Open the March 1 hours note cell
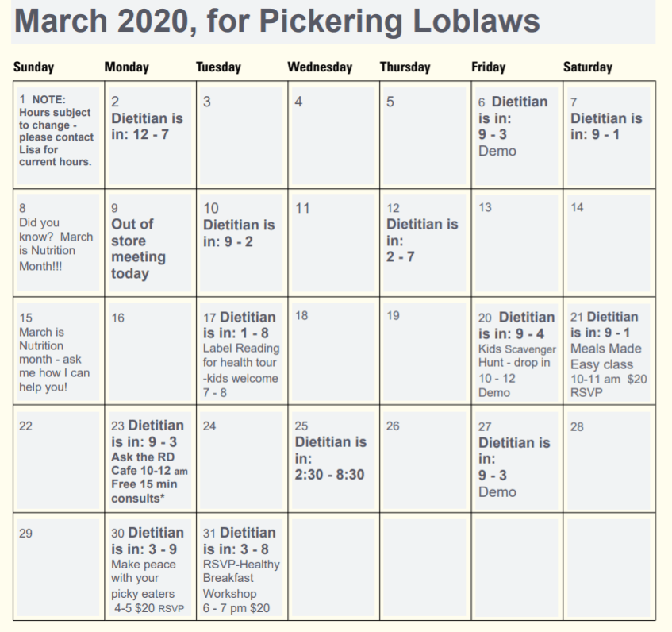This screenshot has width=672, height=632. pos(57,131)
